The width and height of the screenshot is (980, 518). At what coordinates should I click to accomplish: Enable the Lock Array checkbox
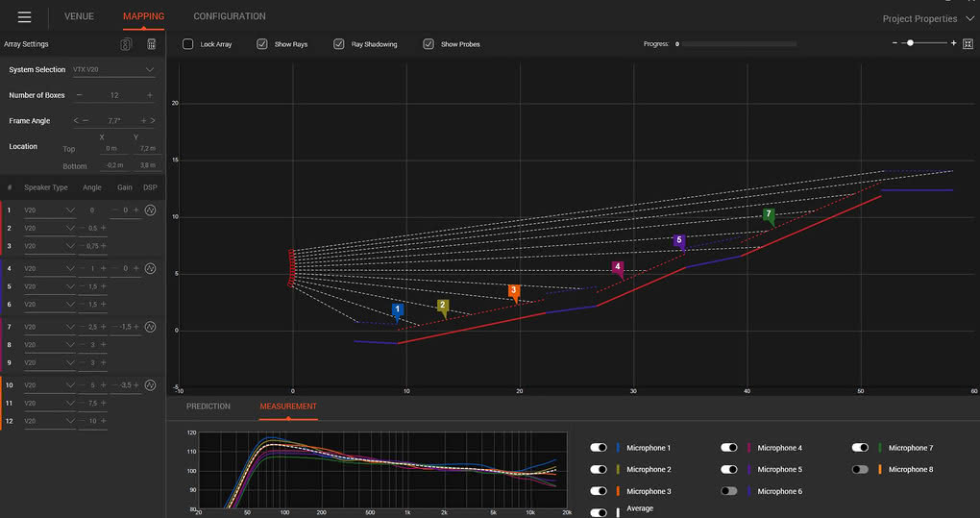pos(187,44)
